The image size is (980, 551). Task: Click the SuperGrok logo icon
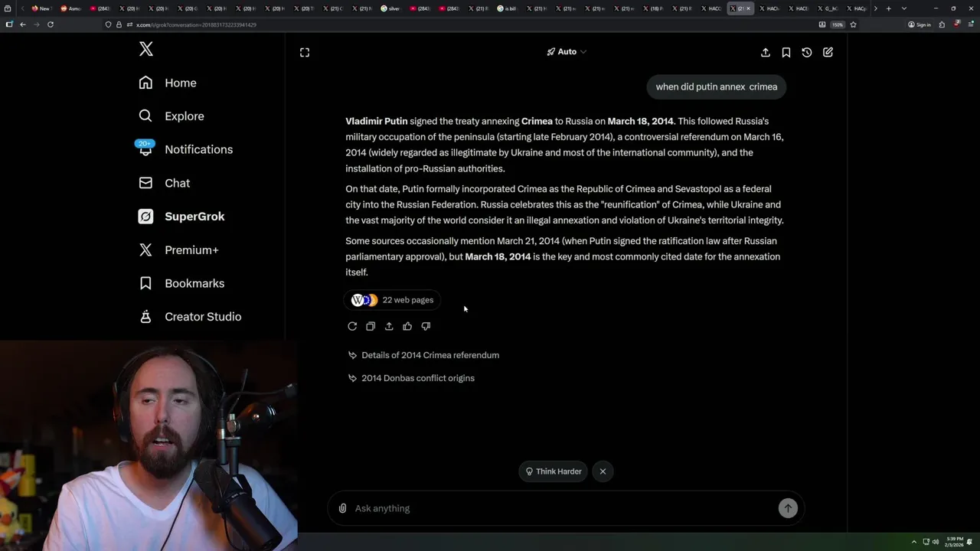(x=145, y=217)
